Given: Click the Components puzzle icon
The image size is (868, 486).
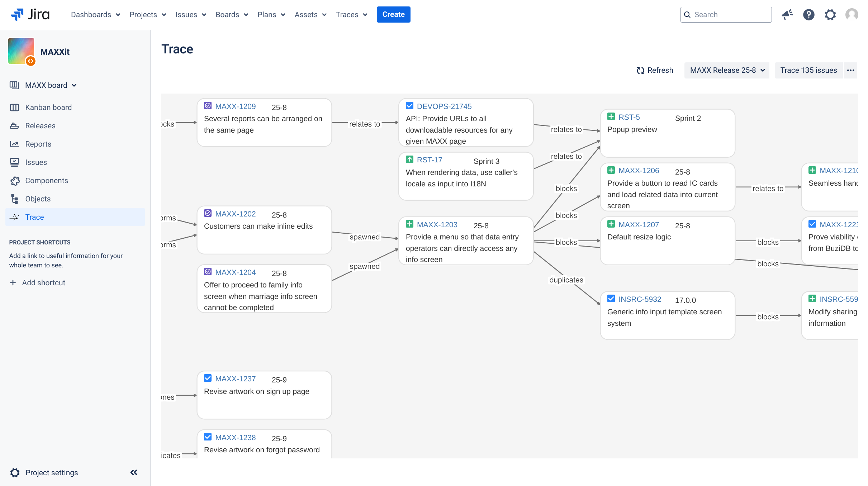Looking at the screenshot, I should pos(15,181).
